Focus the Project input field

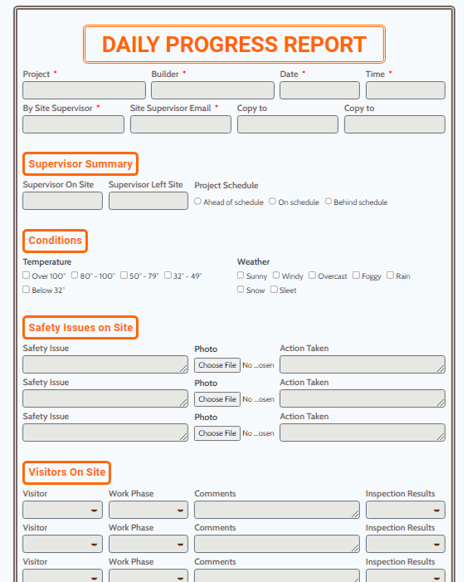click(x=84, y=90)
